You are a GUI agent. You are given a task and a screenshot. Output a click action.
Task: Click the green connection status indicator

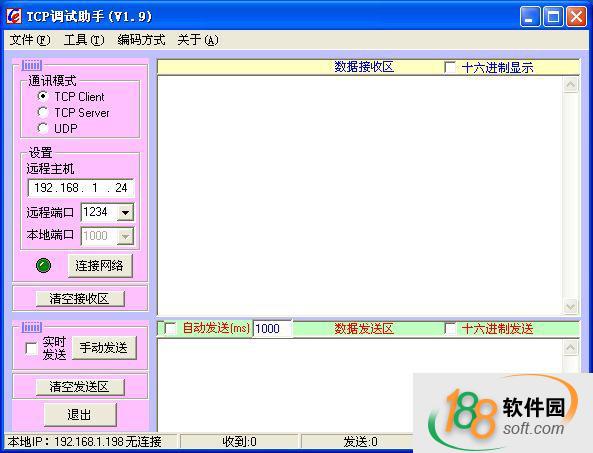[43, 265]
